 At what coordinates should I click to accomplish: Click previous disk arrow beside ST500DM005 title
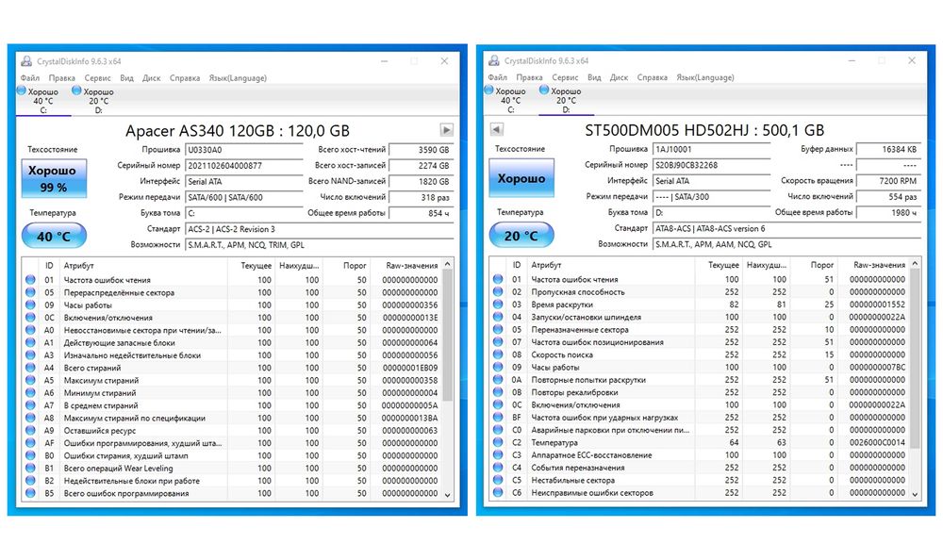(497, 129)
